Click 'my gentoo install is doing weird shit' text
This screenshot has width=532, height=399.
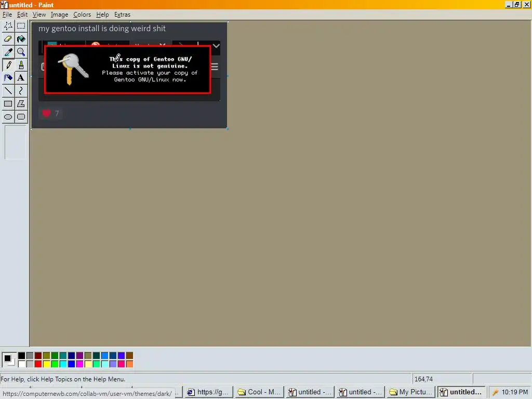click(102, 29)
